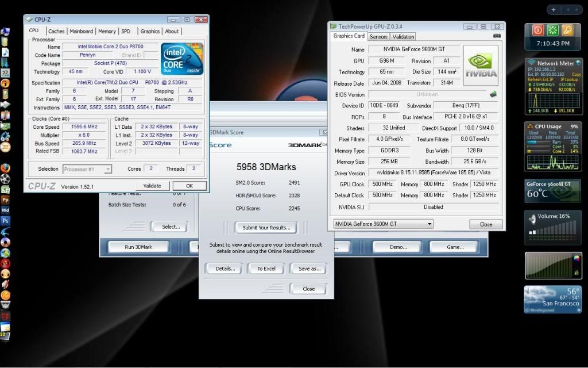
Task: Go to the Memory tab in CPU-Z
Action: tap(107, 32)
